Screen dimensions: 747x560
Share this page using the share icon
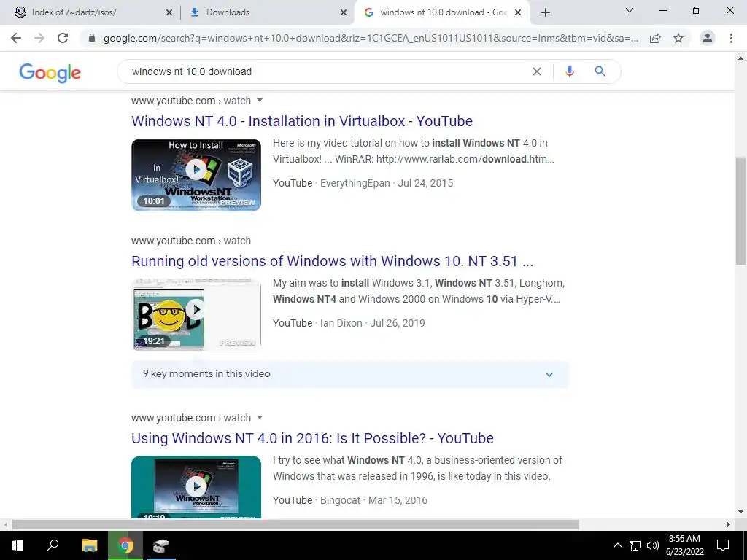coord(655,38)
